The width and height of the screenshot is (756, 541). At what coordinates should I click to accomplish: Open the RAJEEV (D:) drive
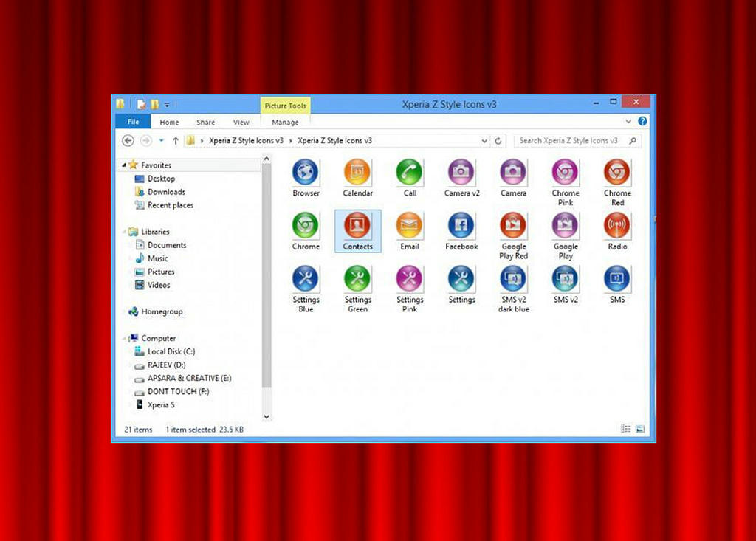tap(166, 365)
